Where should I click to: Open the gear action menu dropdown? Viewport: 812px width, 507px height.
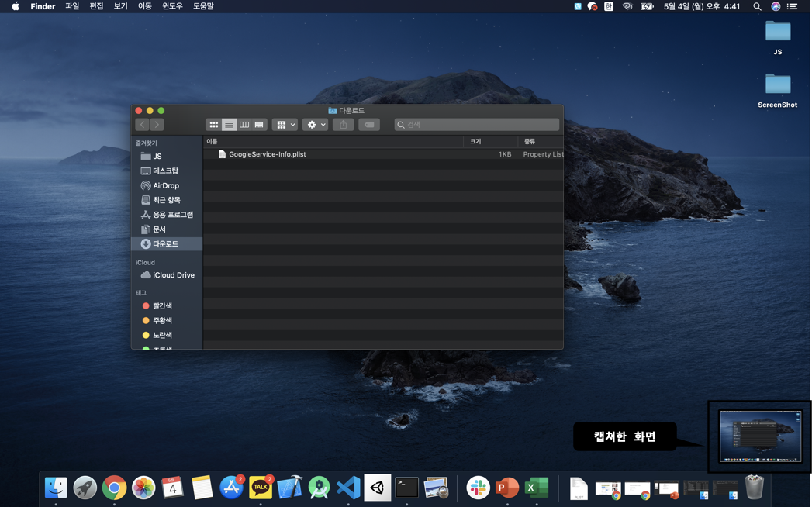(316, 125)
